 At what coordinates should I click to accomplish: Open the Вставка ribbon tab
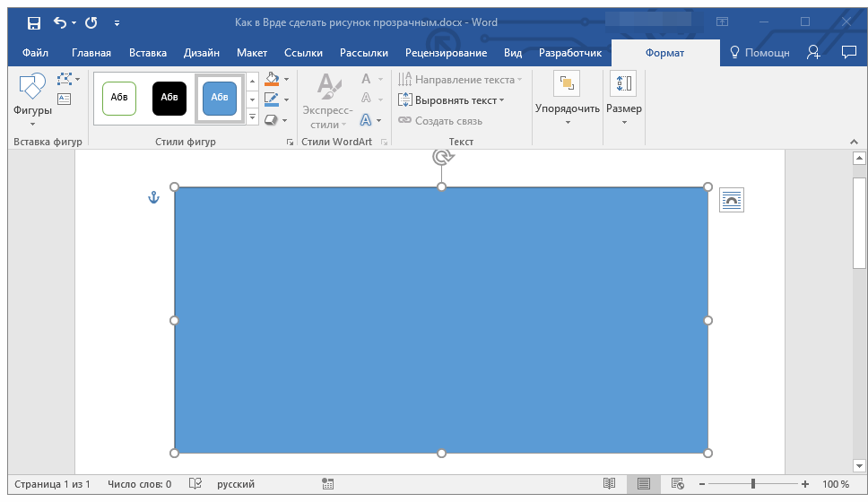pos(148,53)
